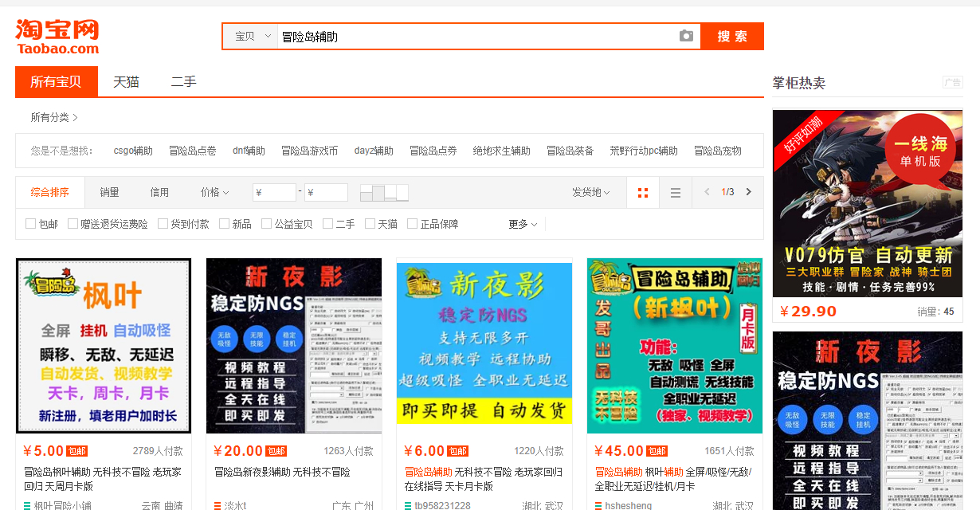This screenshot has height=510, width=980.
Task: Click the 广告 label icon
Action: [x=952, y=83]
